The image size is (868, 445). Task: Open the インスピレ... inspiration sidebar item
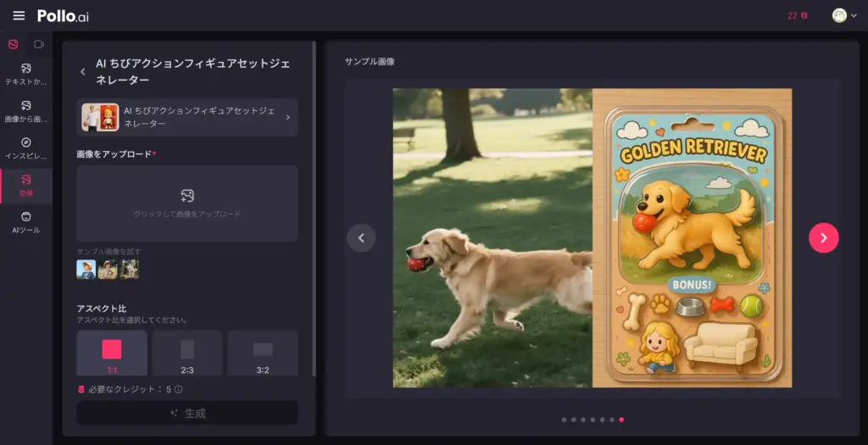point(26,148)
